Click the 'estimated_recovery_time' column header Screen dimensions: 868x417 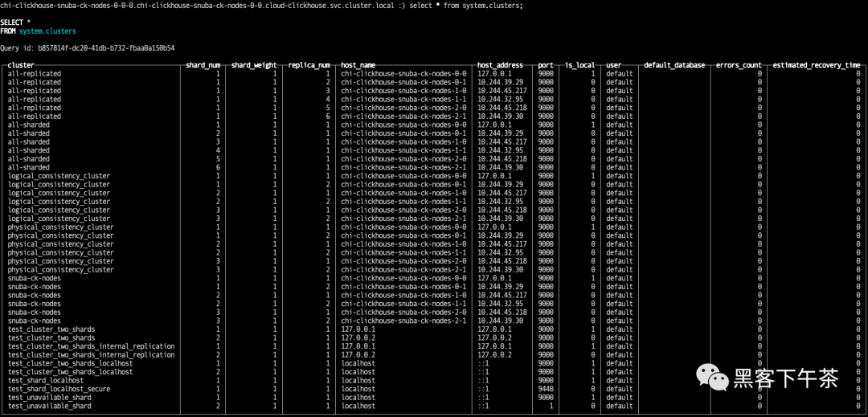[817, 65]
